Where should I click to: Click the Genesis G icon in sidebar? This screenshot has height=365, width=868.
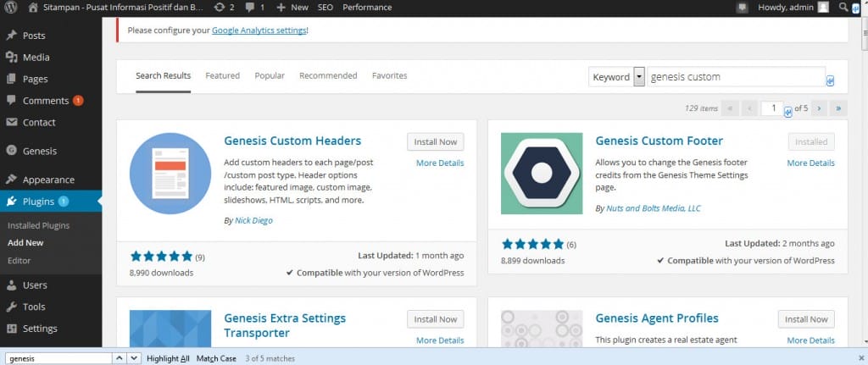coord(12,151)
